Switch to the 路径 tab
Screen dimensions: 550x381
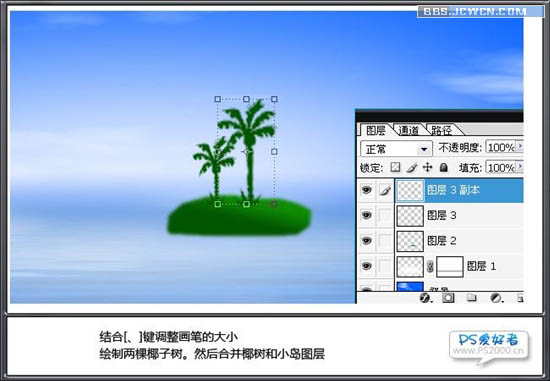(441, 131)
